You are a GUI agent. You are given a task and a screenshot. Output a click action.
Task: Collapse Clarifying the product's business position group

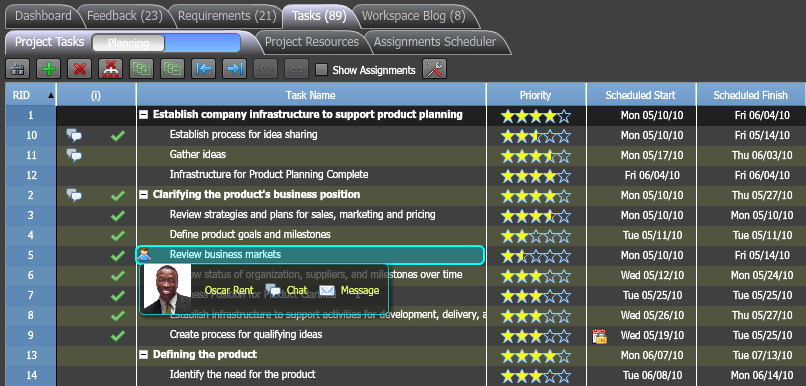coord(144,195)
